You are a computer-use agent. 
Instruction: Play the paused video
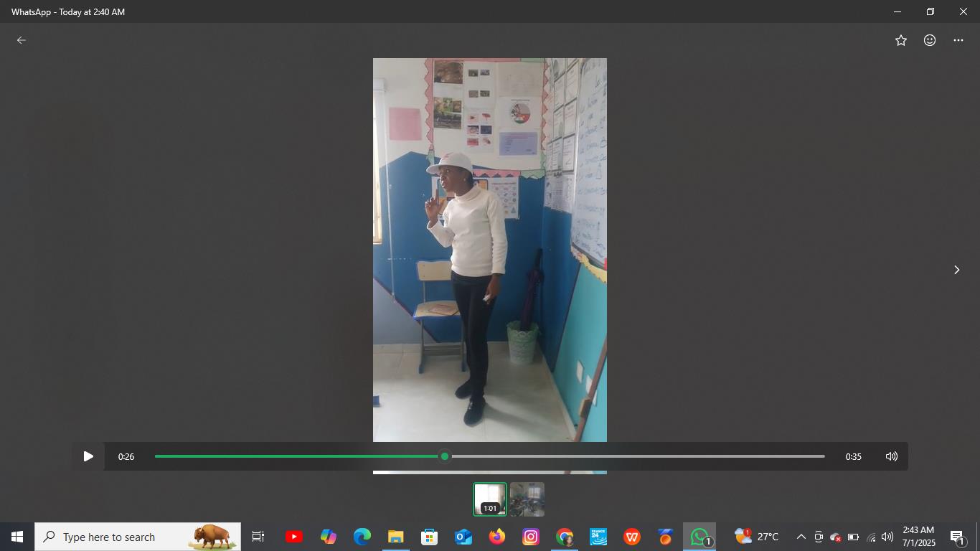(x=88, y=456)
